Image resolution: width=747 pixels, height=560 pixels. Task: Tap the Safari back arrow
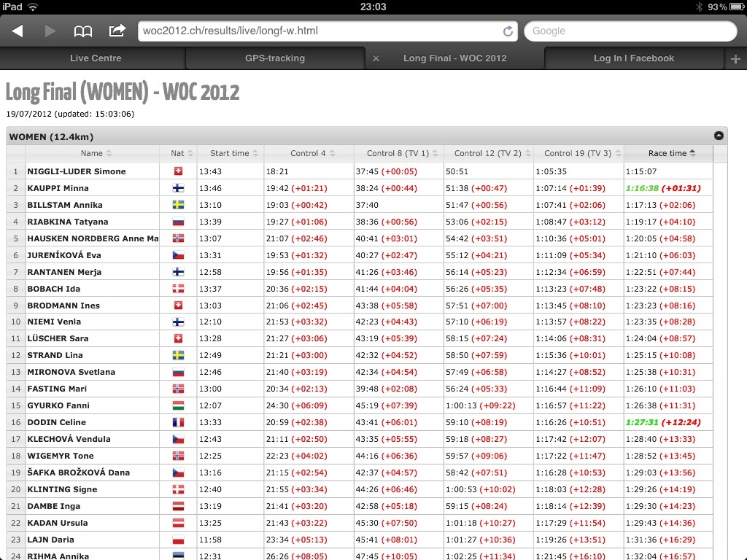pos(18,31)
